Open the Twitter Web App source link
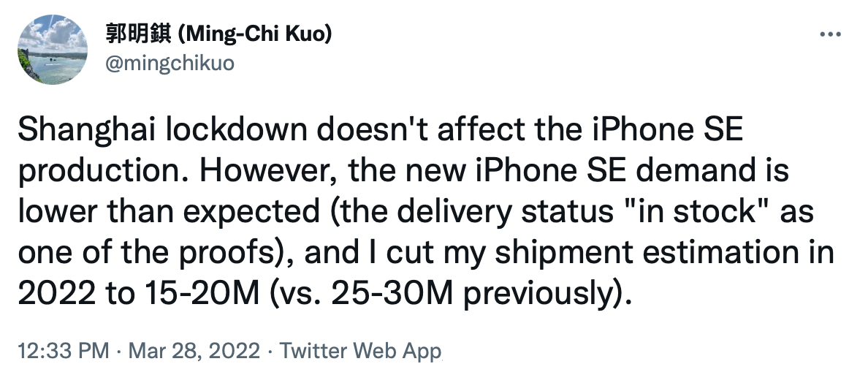Image resolution: width=868 pixels, height=383 pixels. (x=361, y=351)
